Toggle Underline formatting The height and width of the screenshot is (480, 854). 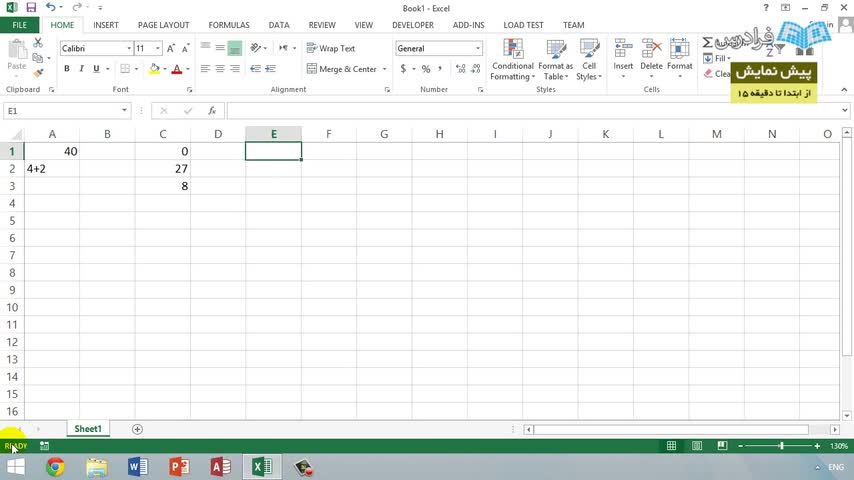pyautogui.click(x=96, y=69)
